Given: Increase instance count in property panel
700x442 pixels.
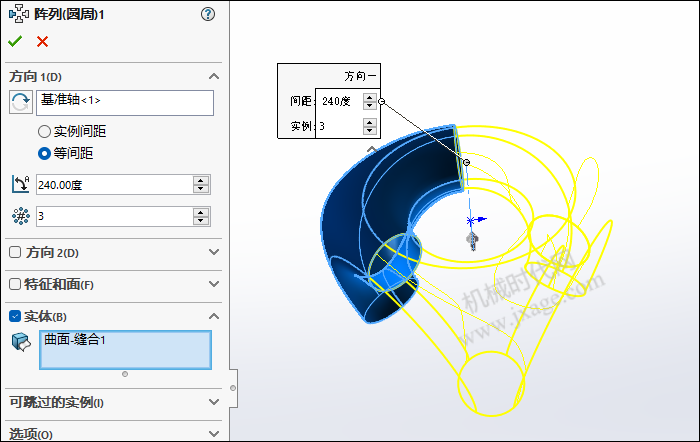Looking at the screenshot, I should click(x=201, y=213).
